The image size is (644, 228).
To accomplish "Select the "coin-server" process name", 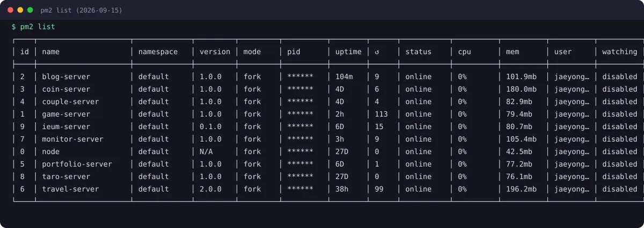I will [66, 89].
